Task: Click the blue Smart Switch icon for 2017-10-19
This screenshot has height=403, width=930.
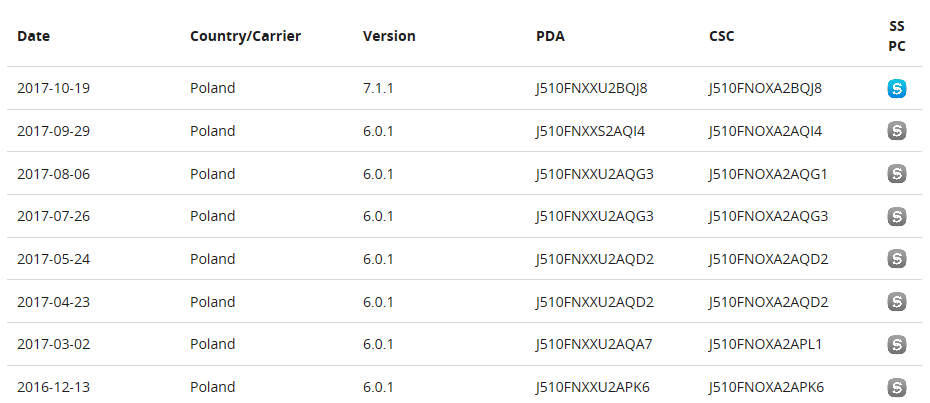Action: coord(897,89)
